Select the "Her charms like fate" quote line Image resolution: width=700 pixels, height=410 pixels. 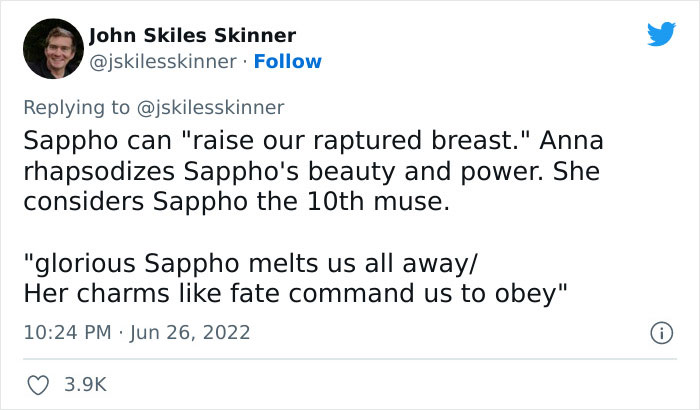click(296, 294)
